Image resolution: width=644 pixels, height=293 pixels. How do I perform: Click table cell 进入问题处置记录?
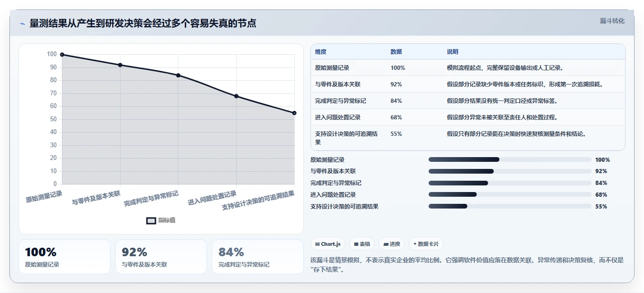tap(338, 117)
